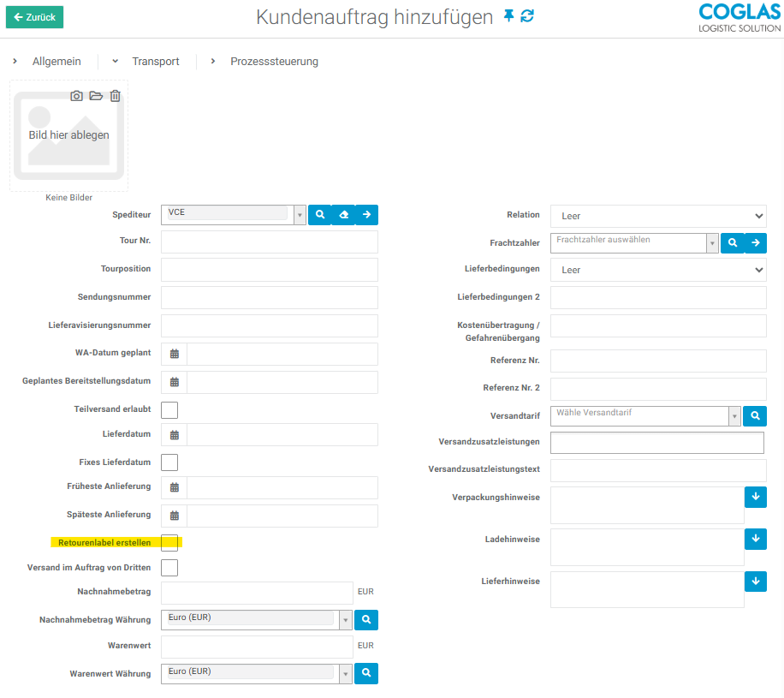
Task: Click the search button next to Versandtarif
Action: click(x=755, y=416)
